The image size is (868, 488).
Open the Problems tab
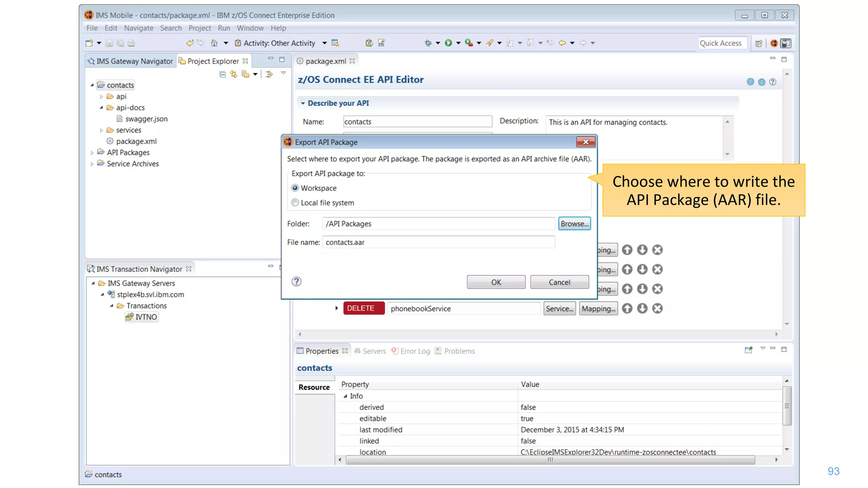455,351
